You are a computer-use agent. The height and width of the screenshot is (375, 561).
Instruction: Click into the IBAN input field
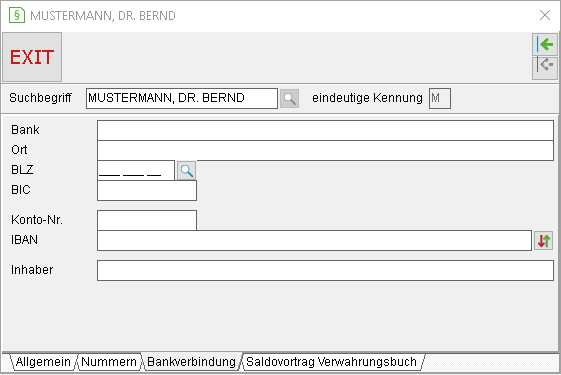coord(314,240)
